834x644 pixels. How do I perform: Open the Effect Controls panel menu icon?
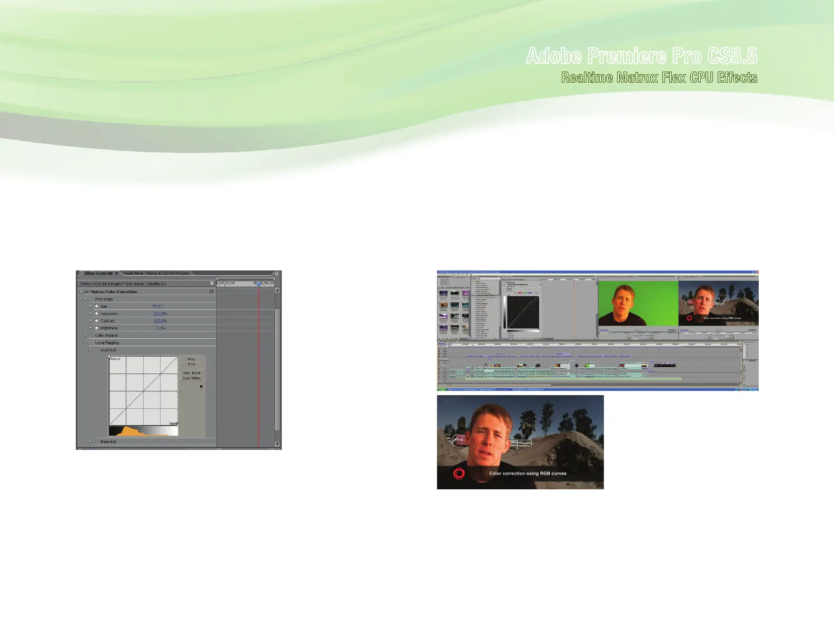click(276, 274)
